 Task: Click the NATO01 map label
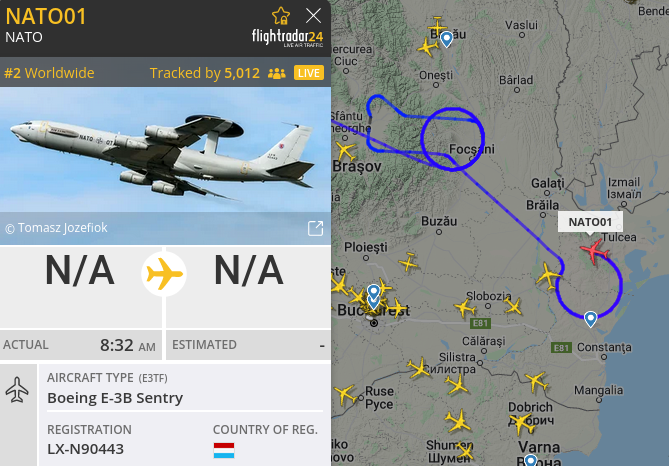pos(590,222)
